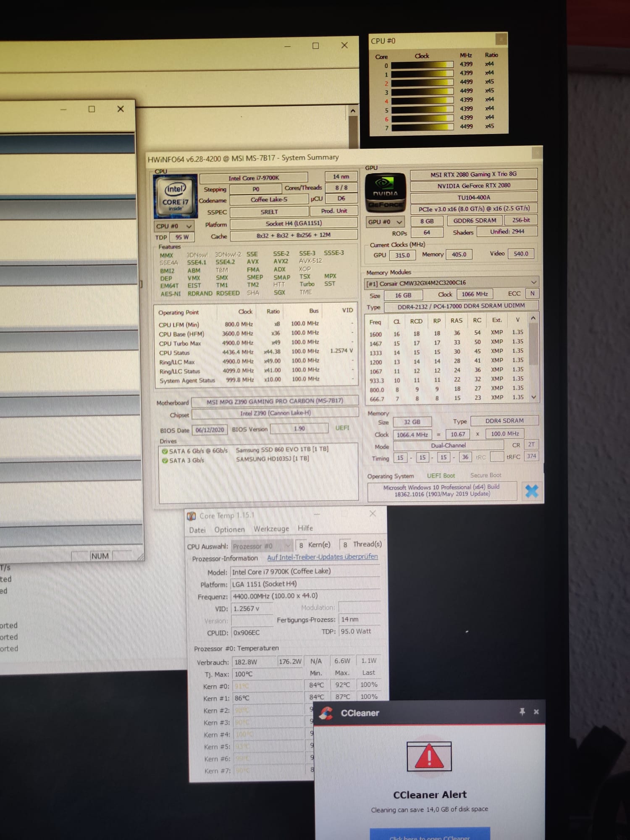
Task: Click the Tj. Max 100°C value
Action: click(269, 674)
